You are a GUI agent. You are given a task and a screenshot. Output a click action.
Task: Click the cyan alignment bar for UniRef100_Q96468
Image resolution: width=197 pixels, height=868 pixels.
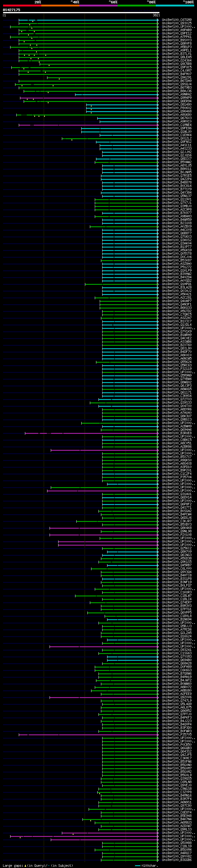point(122,111)
